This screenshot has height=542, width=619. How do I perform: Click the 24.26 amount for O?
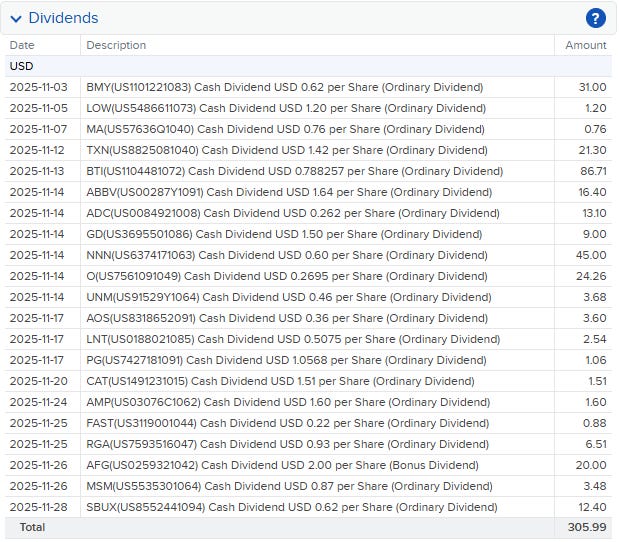tap(591, 276)
